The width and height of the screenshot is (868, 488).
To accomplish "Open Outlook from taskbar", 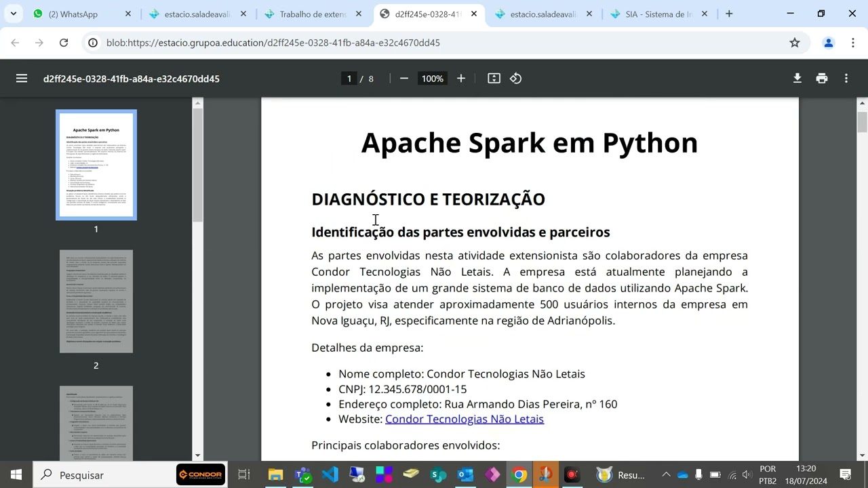I will point(465,475).
